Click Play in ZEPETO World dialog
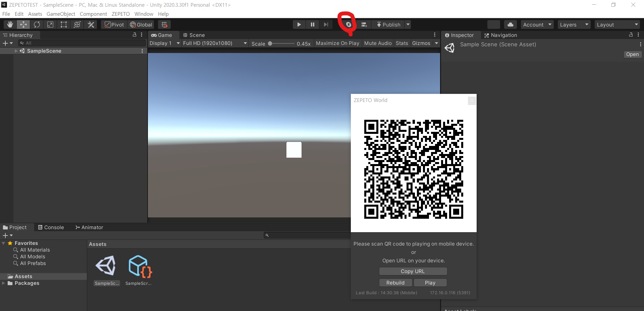644x311 pixels. pos(430,282)
